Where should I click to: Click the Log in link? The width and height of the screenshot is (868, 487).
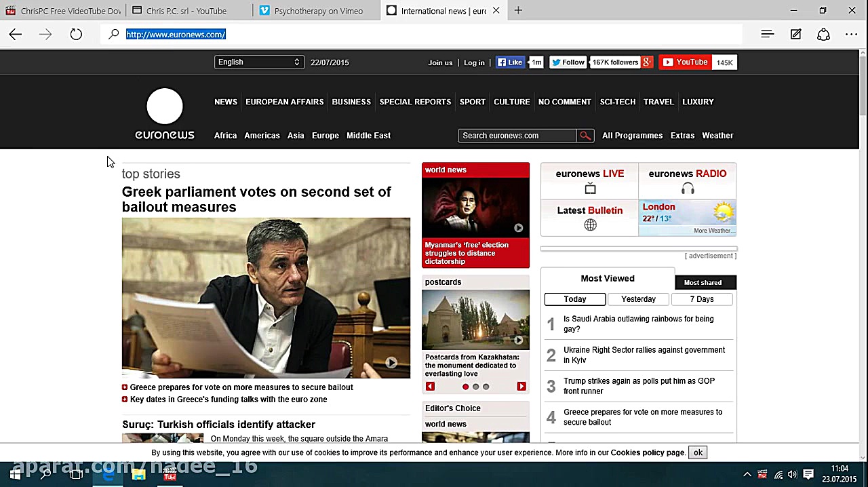click(474, 62)
